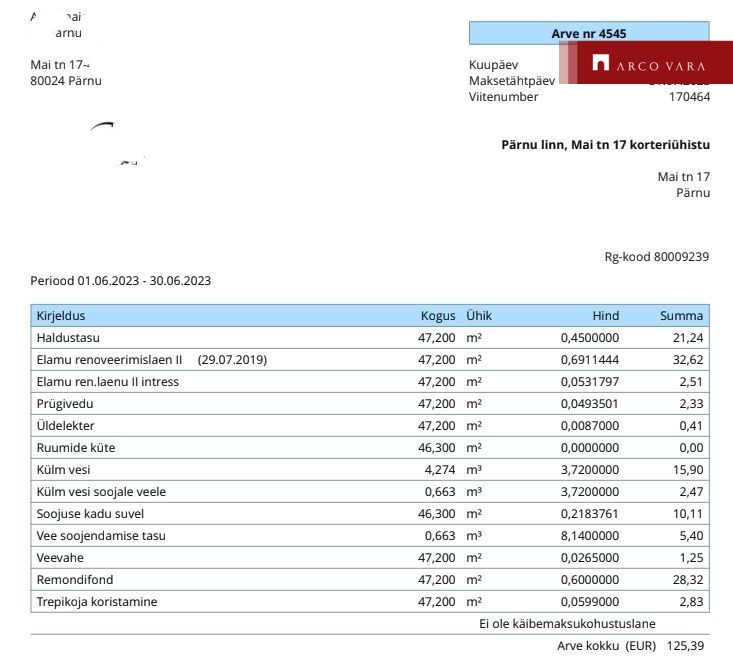Select the 'Külm vesi' row label
The image size is (733, 659).
pos(63,469)
